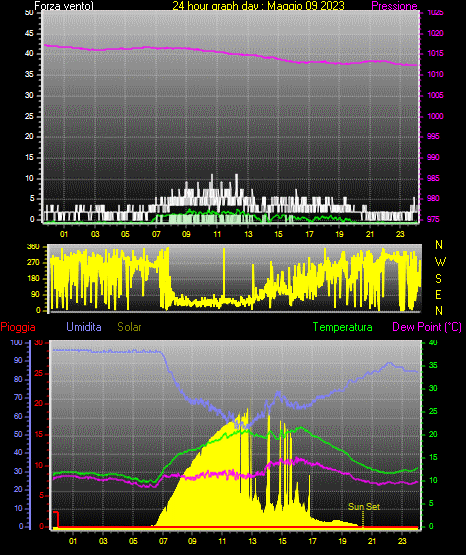Click the Forza vento legend label
466x555 pixels.
64,6
